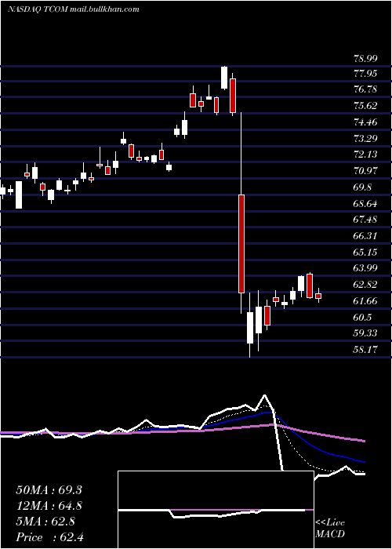The width and height of the screenshot is (392, 549).
Task: Select the 58.17 price axis label
Action: [x=366, y=350]
